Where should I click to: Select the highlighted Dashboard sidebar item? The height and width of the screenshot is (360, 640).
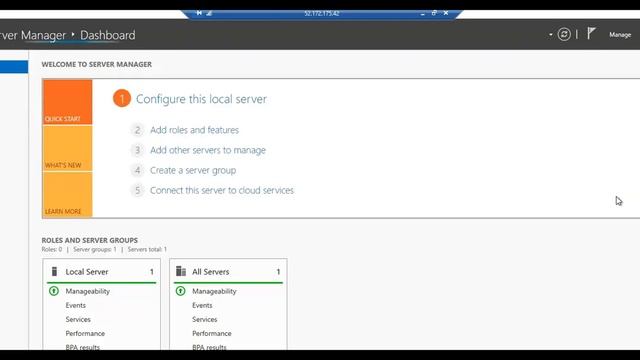click(14, 67)
